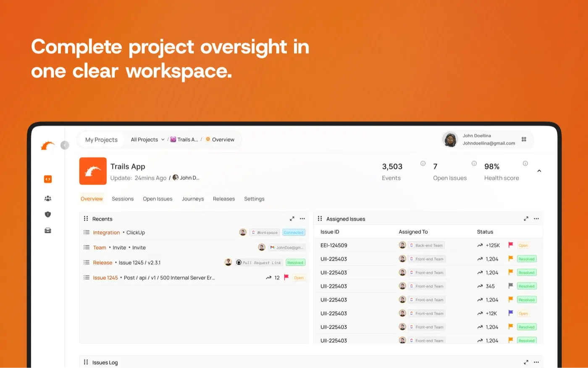Viewport: 588px width, 368px height.
Task: Select the My Projects tab
Action: pos(101,140)
